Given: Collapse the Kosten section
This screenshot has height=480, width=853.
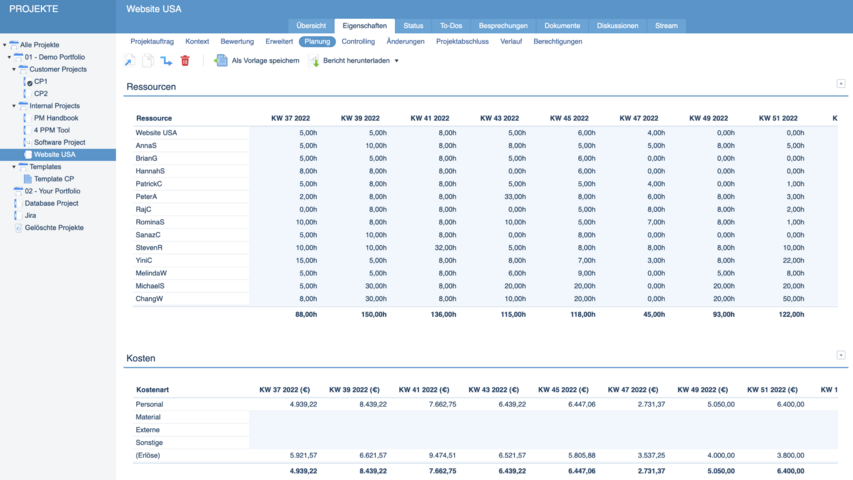Looking at the screenshot, I should pyautogui.click(x=841, y=355).
